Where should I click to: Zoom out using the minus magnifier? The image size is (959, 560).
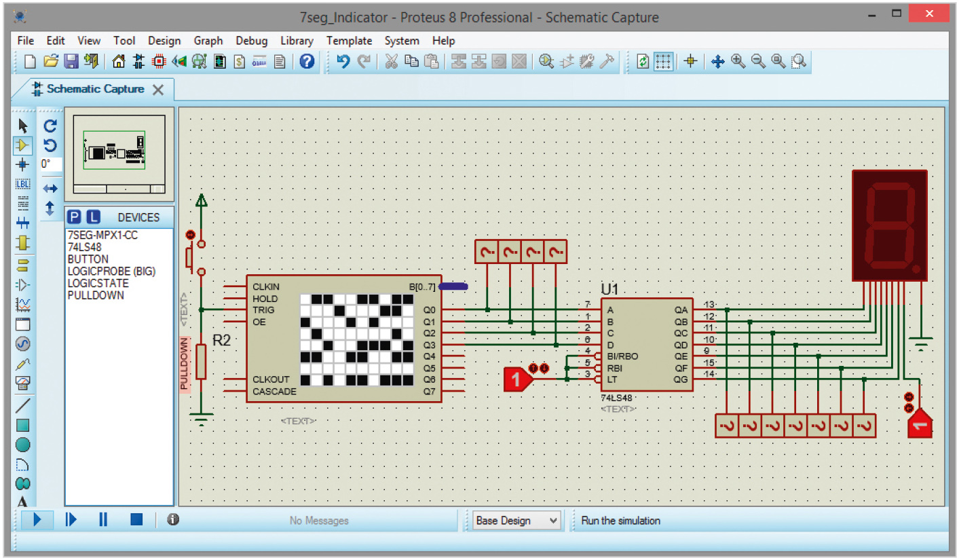pyautogui.click(x=759, y=62)
